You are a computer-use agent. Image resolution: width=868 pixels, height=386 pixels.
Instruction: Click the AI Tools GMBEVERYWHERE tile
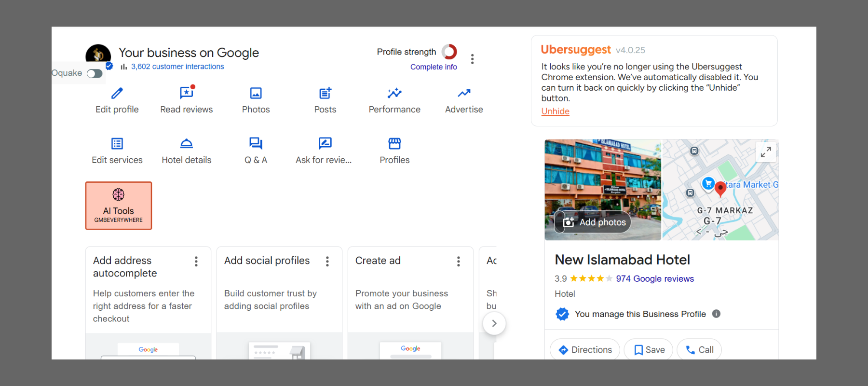pos(119,206)
